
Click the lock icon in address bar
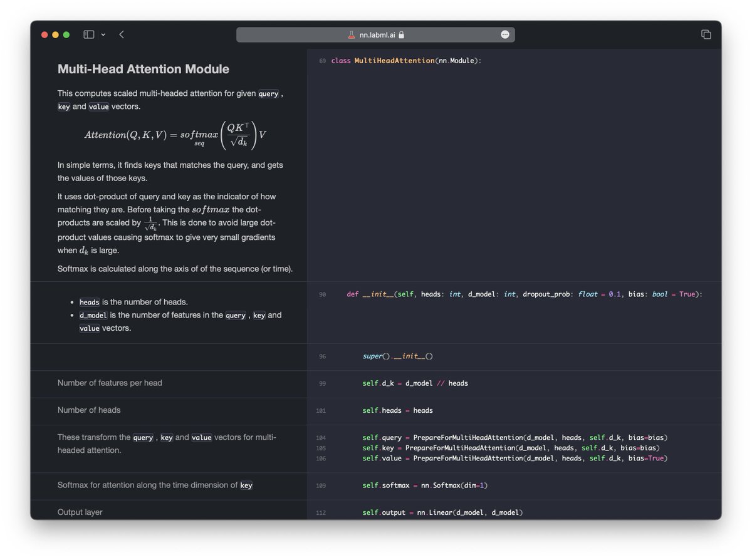[401, 35]
